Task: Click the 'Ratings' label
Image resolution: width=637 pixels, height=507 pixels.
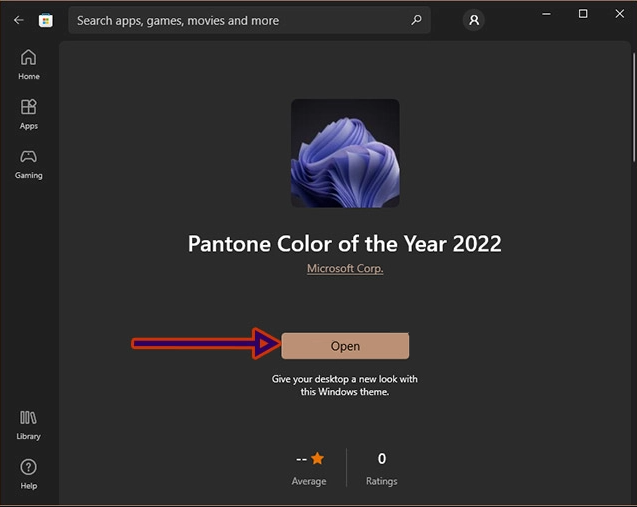Action: click(x=381, y=481)
